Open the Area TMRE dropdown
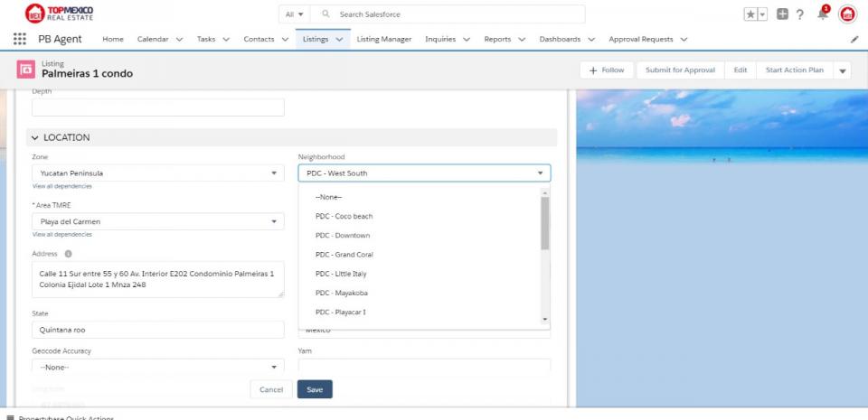Image resolution: width=868 pixels, height=420 pixels. point(157,222)
